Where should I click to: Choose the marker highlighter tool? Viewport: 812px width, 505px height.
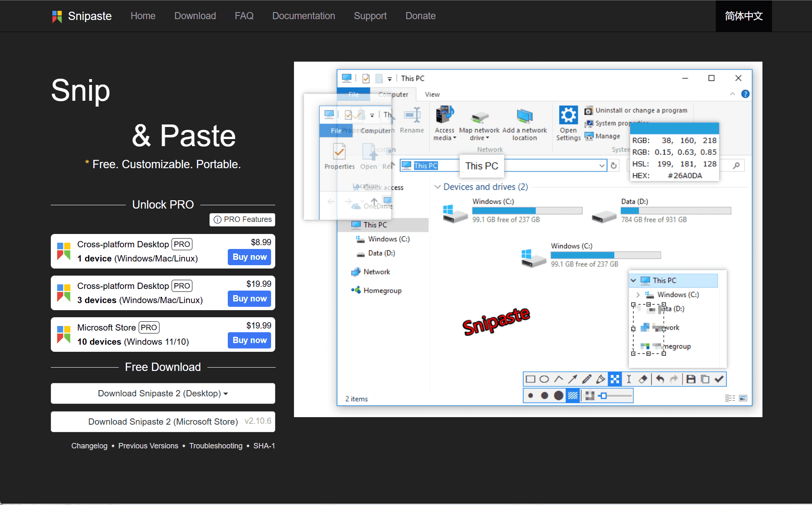pos(600,379)
